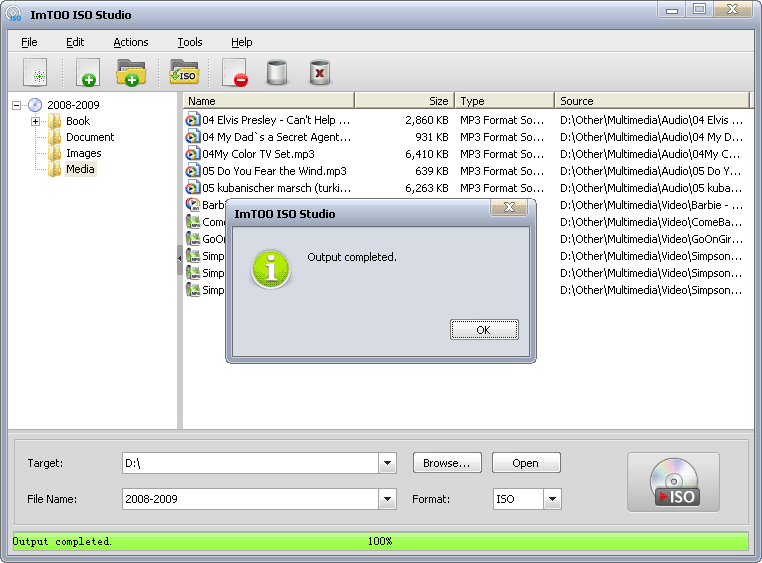
Task: Select file 04My Color TV Set.mp3
Action: 259,154
